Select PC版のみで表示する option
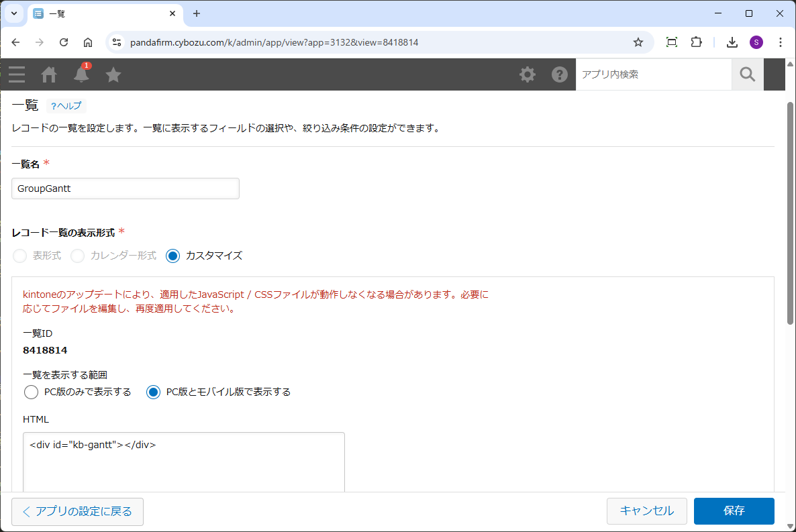 [31, 392]
